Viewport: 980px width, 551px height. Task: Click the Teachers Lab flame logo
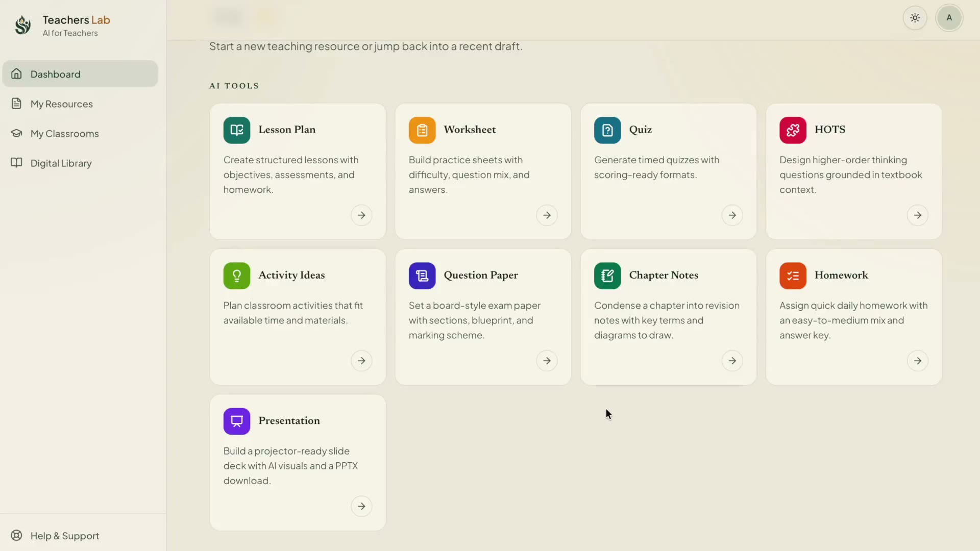(x=22, y=25)
